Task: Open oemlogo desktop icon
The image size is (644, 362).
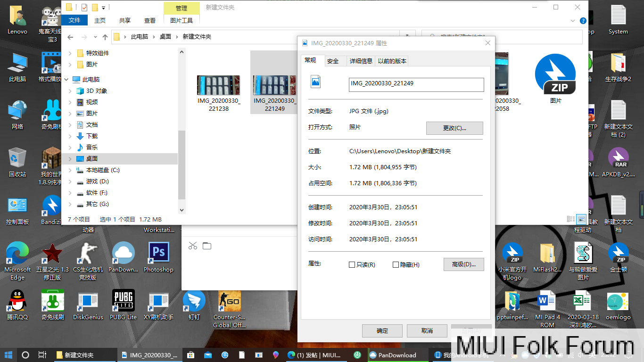Action: coord(618,304)
